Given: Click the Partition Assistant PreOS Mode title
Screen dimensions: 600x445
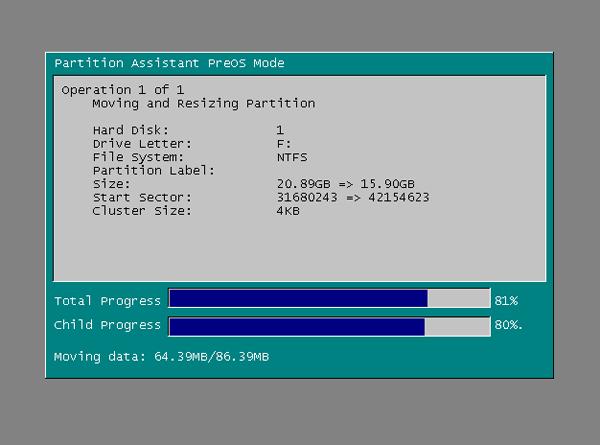Looking at the screenshot, I should tap(169, 63).
